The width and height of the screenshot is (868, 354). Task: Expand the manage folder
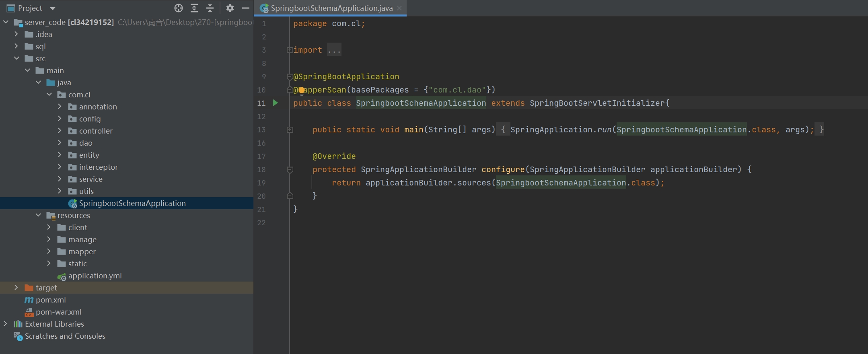49,239
